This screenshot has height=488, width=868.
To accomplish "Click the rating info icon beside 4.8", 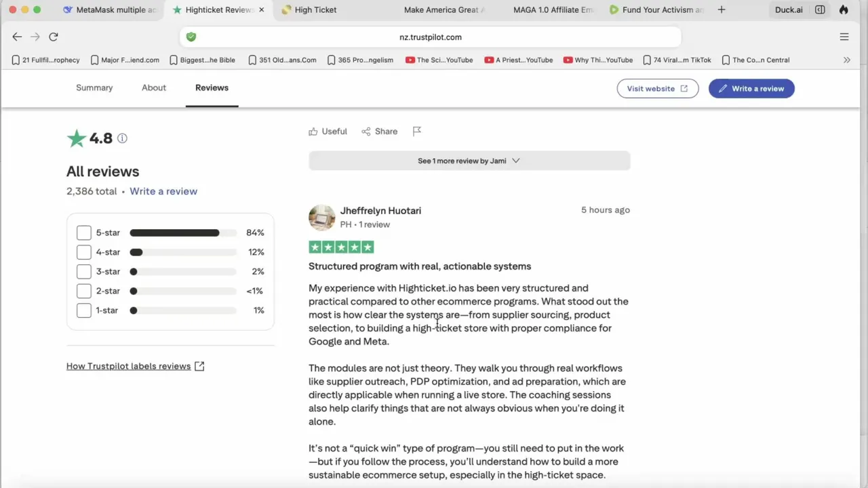I will [122, 138].
